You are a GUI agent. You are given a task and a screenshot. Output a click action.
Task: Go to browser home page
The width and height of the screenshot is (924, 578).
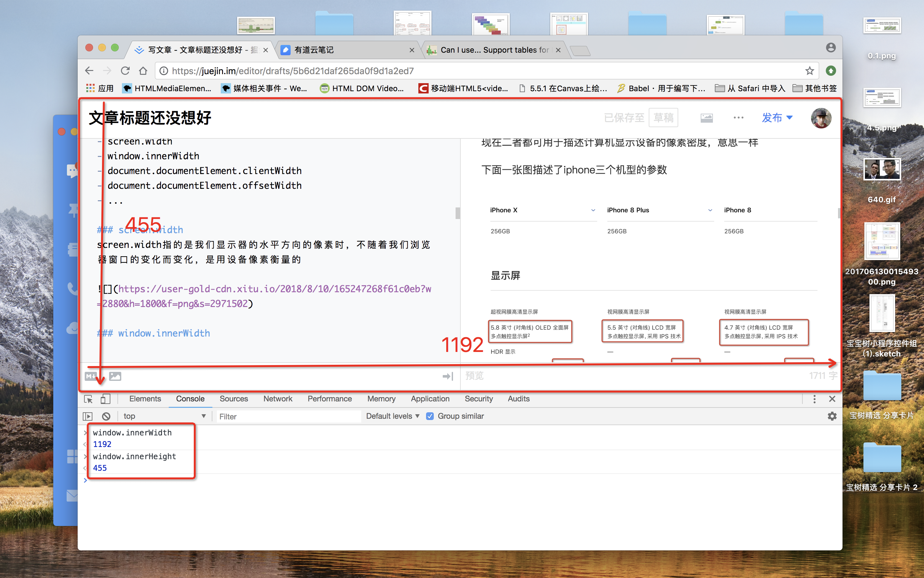(143, 71)
